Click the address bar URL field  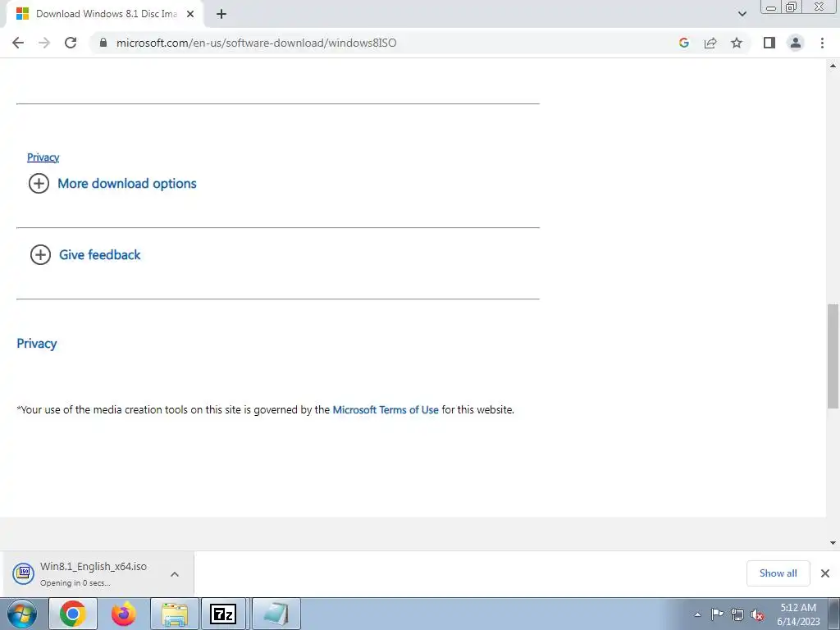[256, 43]
